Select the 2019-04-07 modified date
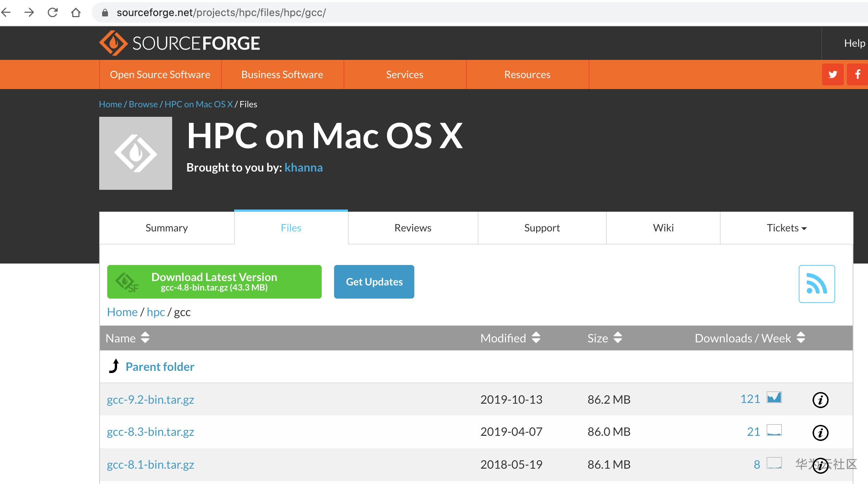The image size is (868, 484). [x=511, y=432]
